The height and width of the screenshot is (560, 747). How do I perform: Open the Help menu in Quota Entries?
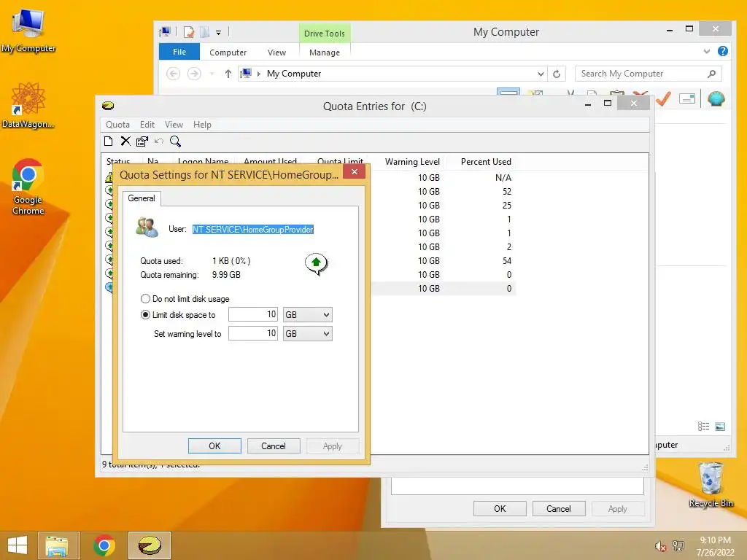202,124
